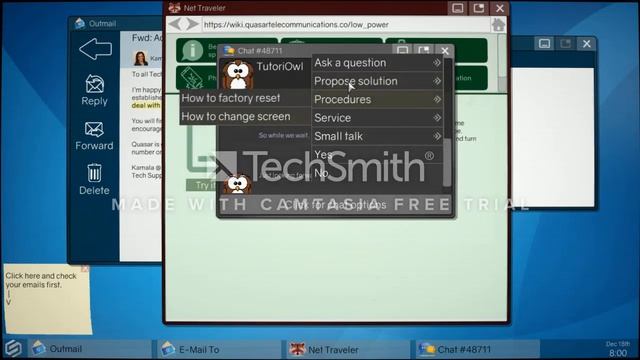Screen dimensions: 640x360
Task: Click the Net Traveler title bar icon
Action: (174, 7)
